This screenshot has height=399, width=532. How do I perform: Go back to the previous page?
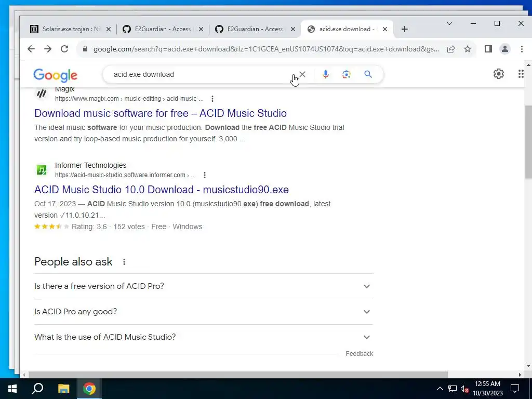31,49
